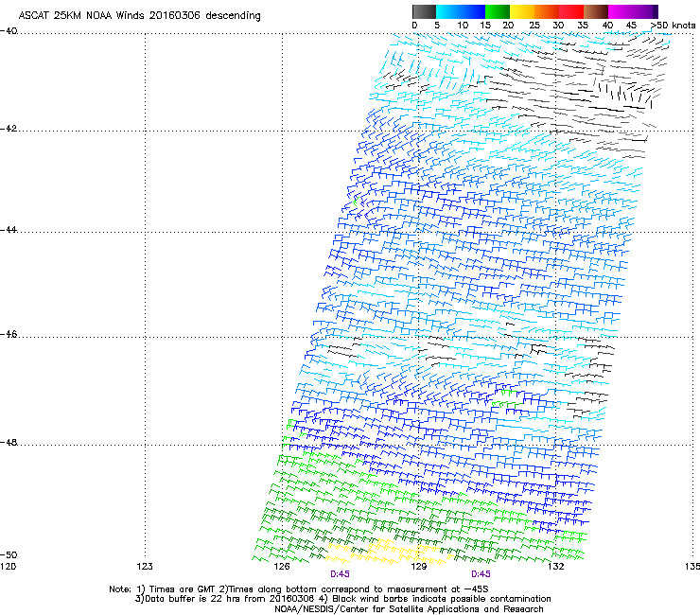Click the yellow 20-25 knots legend swatch
This screenshot has width=700, height=615.
click(x=522, y=11)
